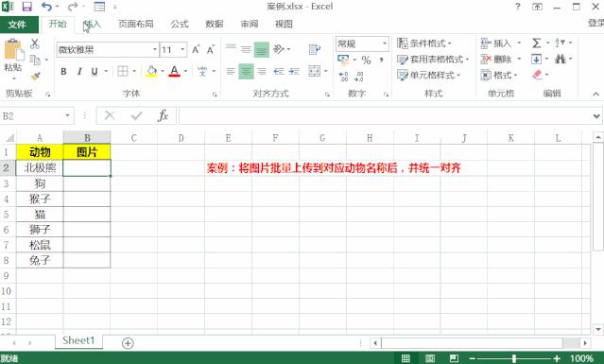
Task: Open Conditional Formatting menu
Action: click(x=424, y=43)
